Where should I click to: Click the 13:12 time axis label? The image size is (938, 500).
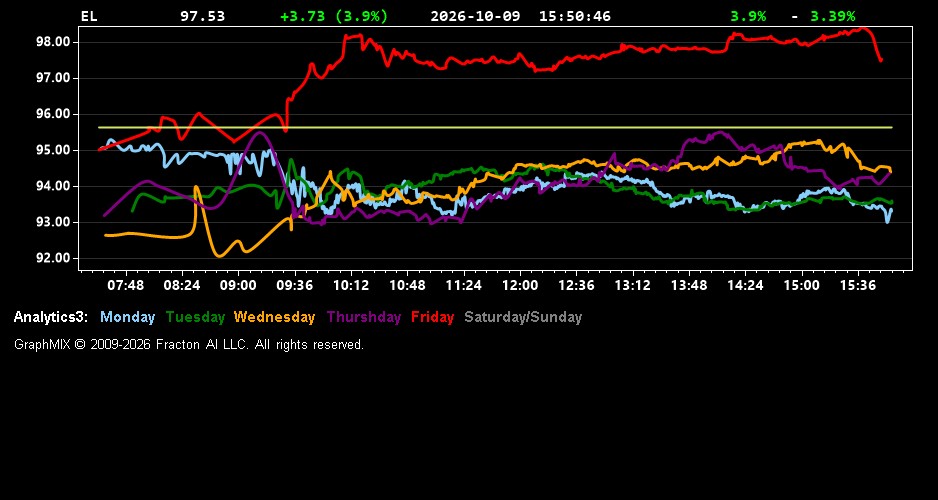[x=632, y=286]
